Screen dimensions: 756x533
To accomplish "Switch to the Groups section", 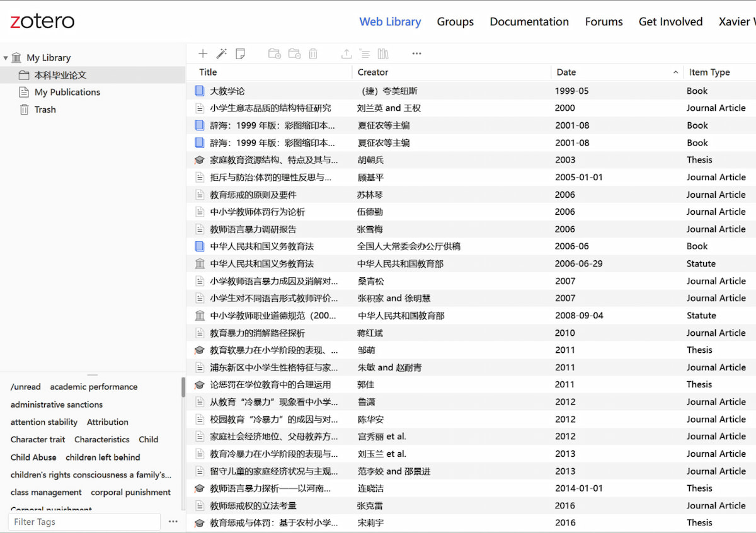I will pos(455,21).
